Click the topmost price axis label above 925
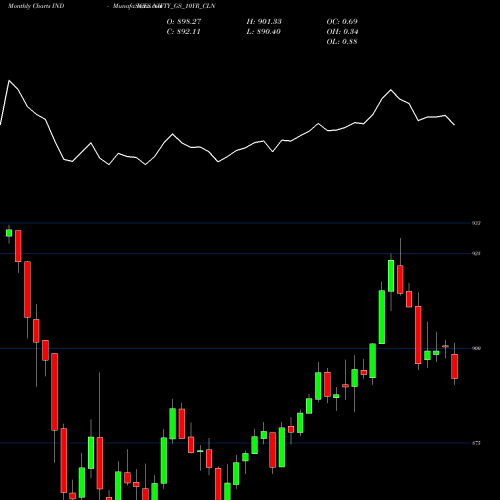Viewport: 500px width, 500px height. [476, 223]
